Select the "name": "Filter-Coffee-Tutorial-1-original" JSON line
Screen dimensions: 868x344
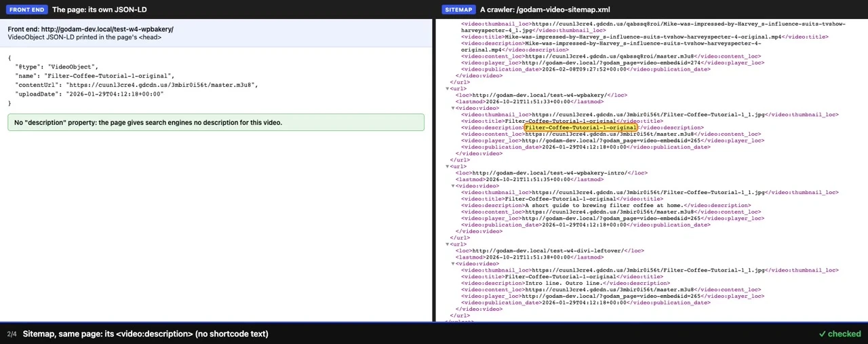[x=95, y=76]
